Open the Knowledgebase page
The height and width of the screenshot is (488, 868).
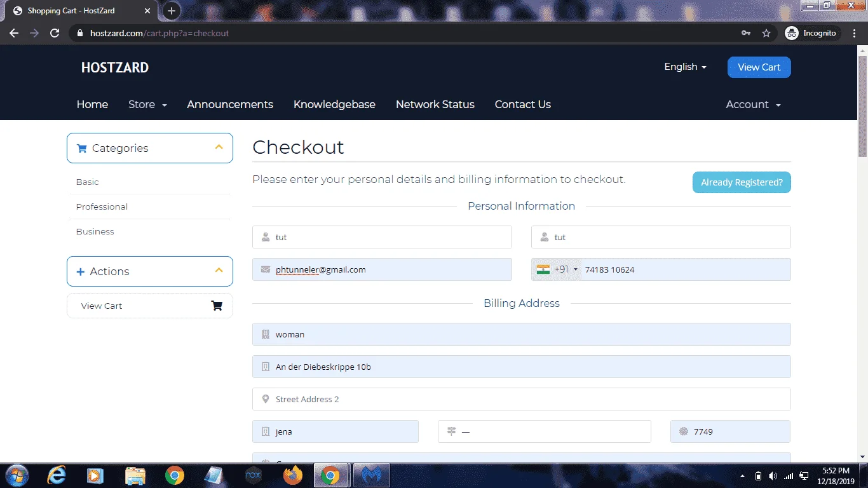click(x=334, y=104)
